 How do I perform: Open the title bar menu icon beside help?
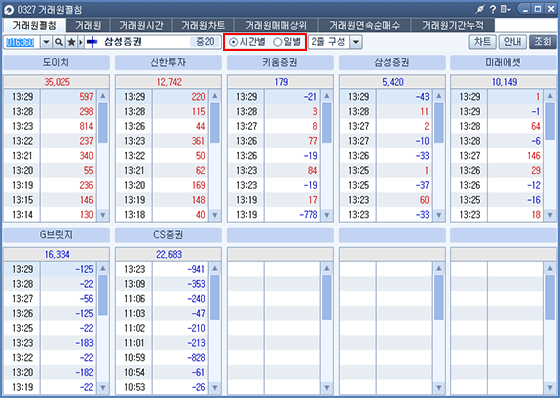pos(505,9)
